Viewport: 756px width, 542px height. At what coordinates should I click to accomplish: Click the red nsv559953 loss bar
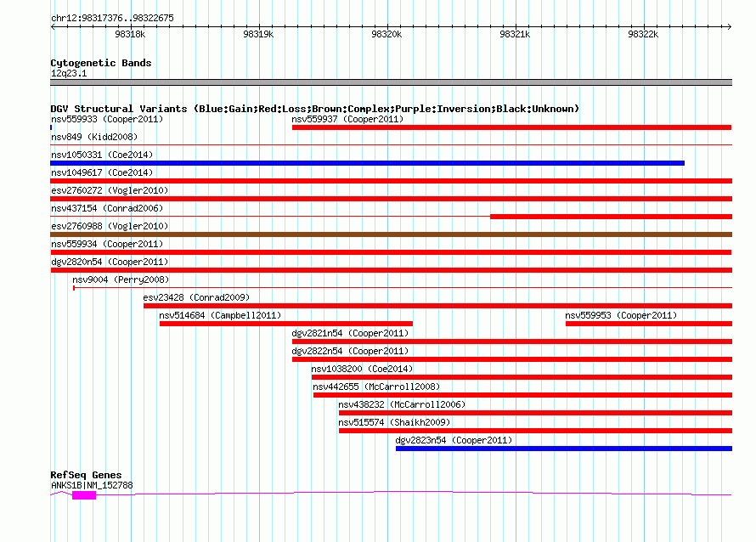(648, 324)
